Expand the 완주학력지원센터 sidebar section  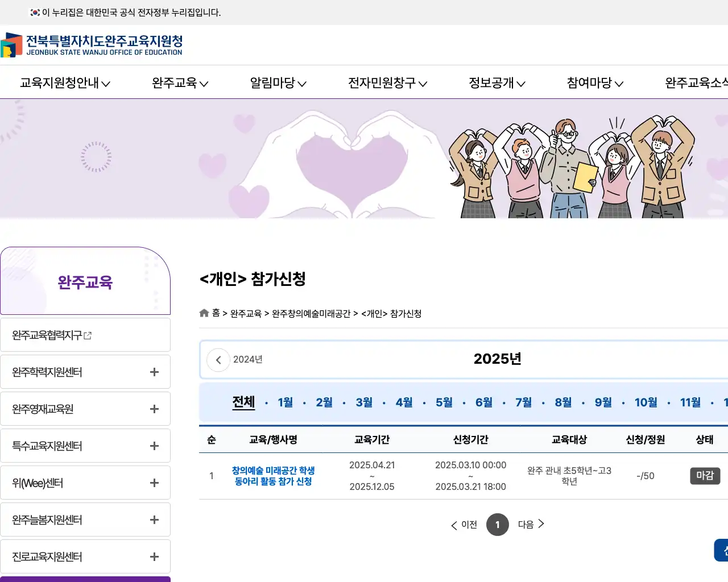coord(154,371)
